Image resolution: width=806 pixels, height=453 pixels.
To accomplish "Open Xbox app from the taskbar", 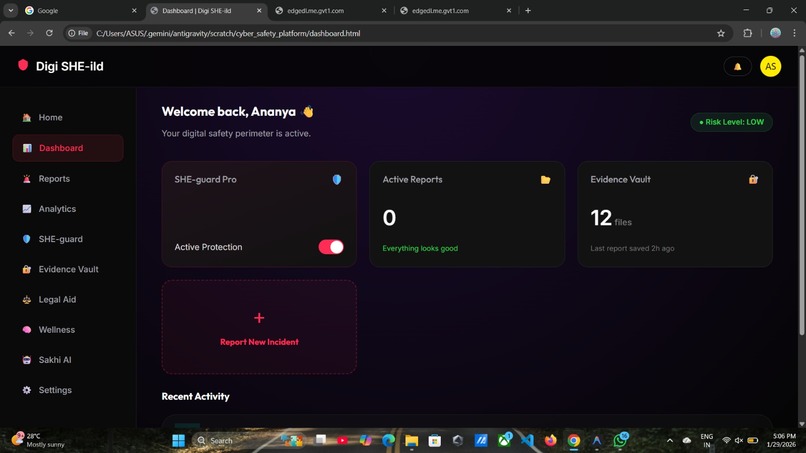I will (504, 440).
